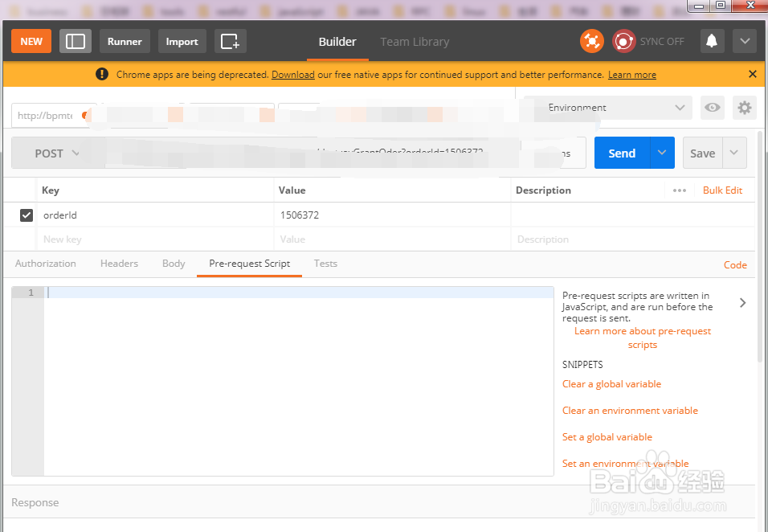Viewport: 768px width, 532px height.
Task: Click the New key input field
Action: click(x=155, y=239)
